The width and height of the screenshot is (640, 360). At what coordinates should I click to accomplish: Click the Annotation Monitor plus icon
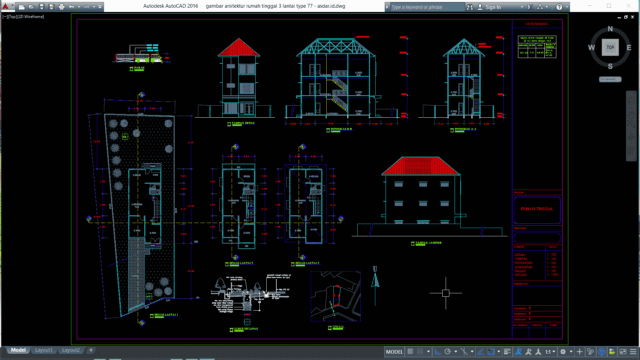coord(579,351)
